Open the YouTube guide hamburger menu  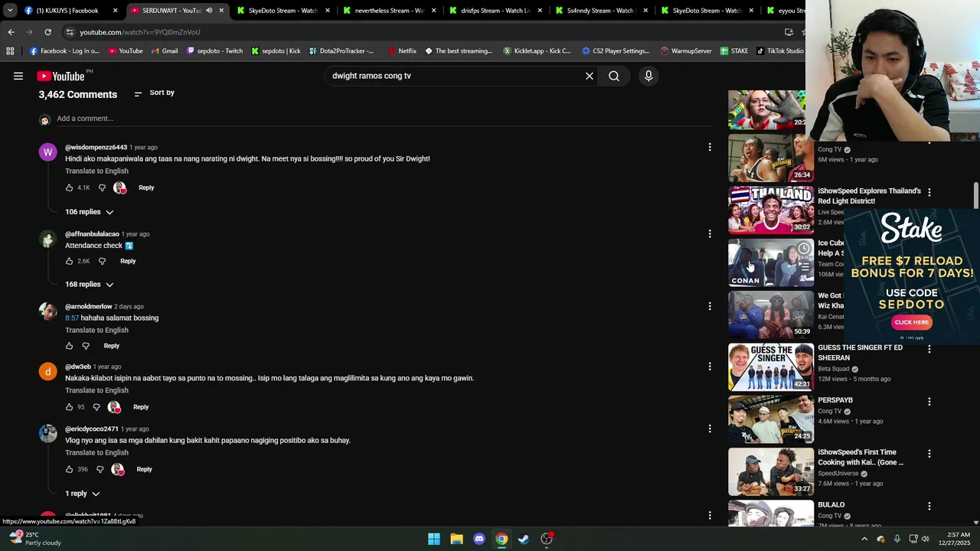(18, 76)
